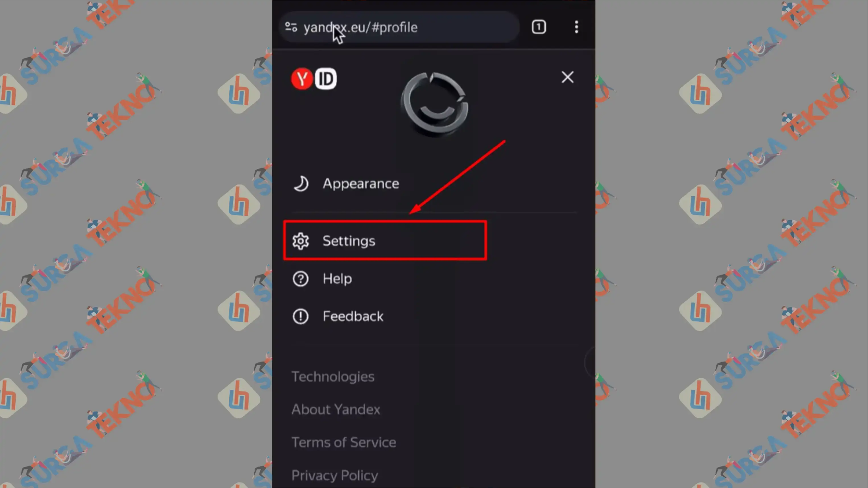Click the three-dot menu icon
The image size is (868, 488).
pos(576,27)
